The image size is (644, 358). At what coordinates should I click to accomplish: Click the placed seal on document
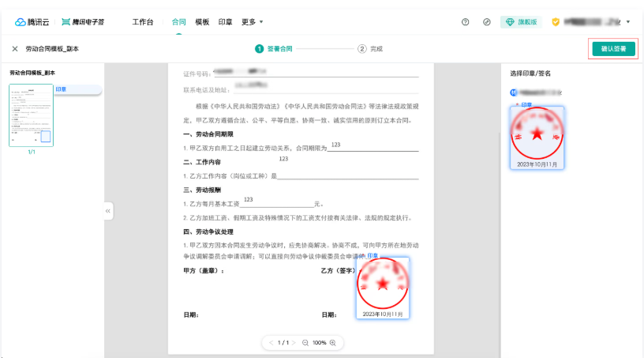pos(383,288)
